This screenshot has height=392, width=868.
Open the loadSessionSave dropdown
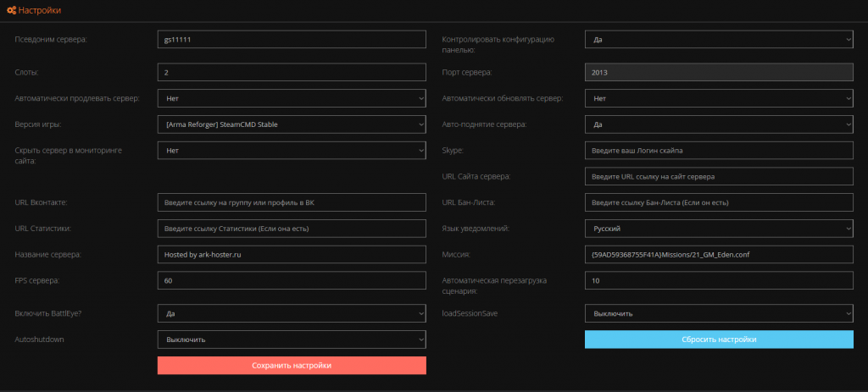pyautogui.click(x=719, y=313)
